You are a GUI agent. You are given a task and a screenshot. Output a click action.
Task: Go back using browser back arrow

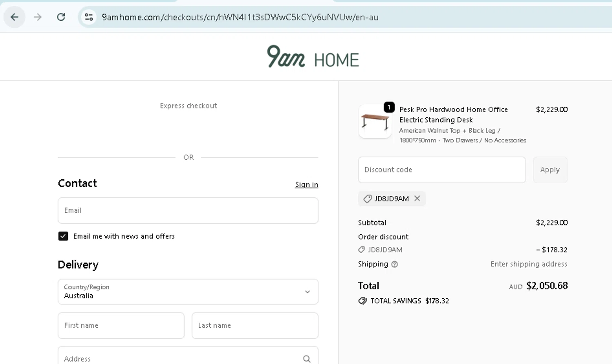[x=14, y=17]
